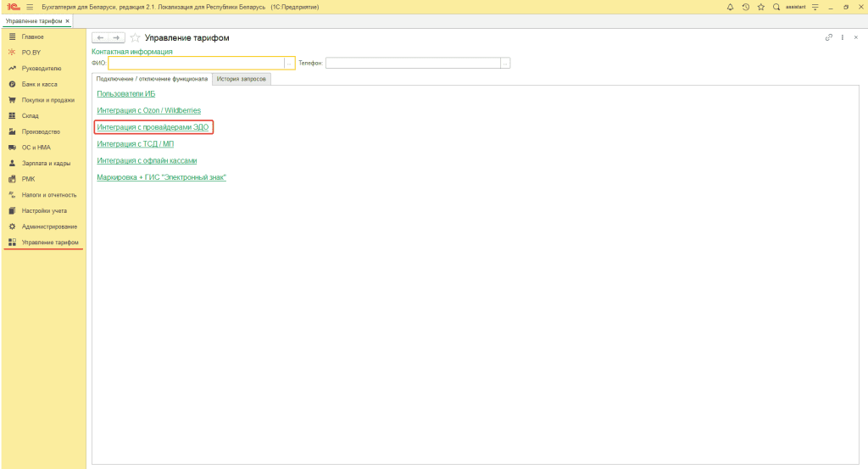
Task: Open the service settings lines icon
Action: tap(815, 7)
